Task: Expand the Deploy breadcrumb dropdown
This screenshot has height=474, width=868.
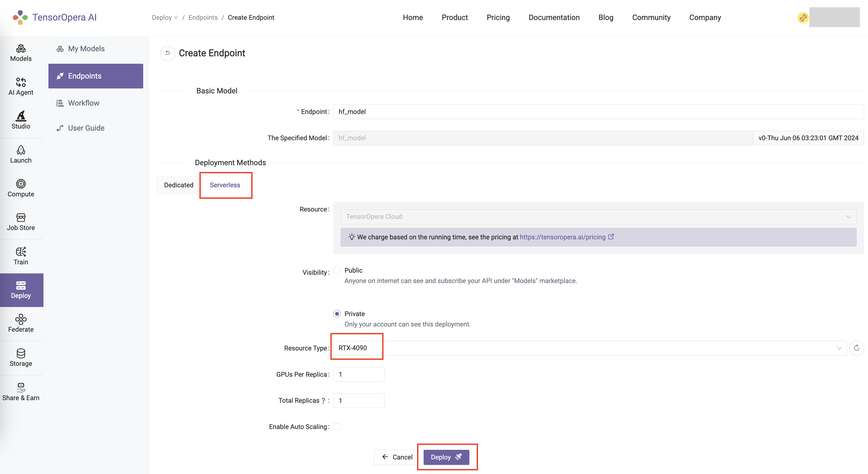Action: [x=165, y=17]
